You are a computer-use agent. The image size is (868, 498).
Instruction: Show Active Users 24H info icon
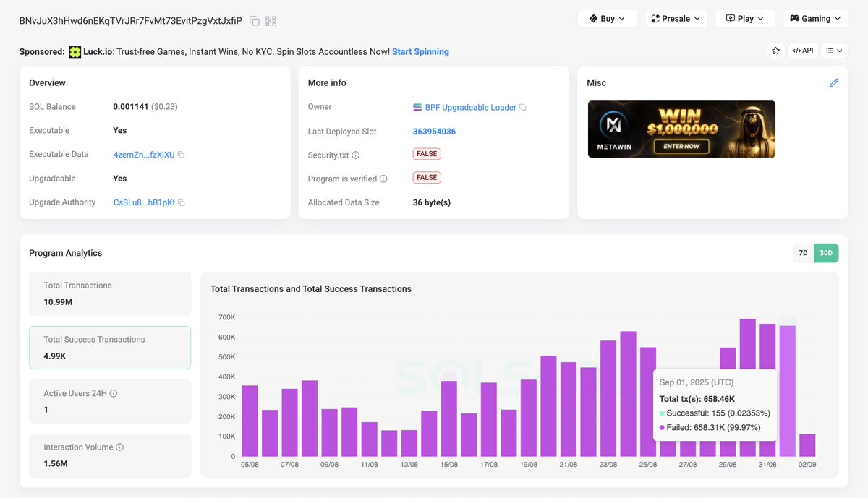click(114, 394)
